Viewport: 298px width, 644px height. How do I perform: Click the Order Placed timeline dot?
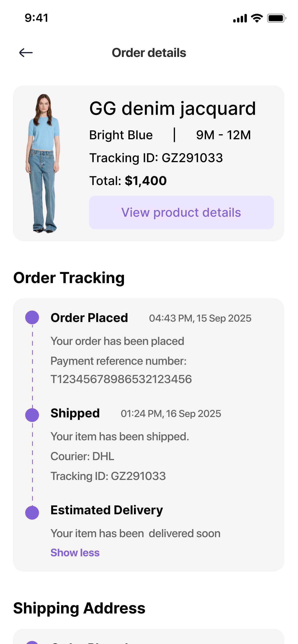(32, 317)
